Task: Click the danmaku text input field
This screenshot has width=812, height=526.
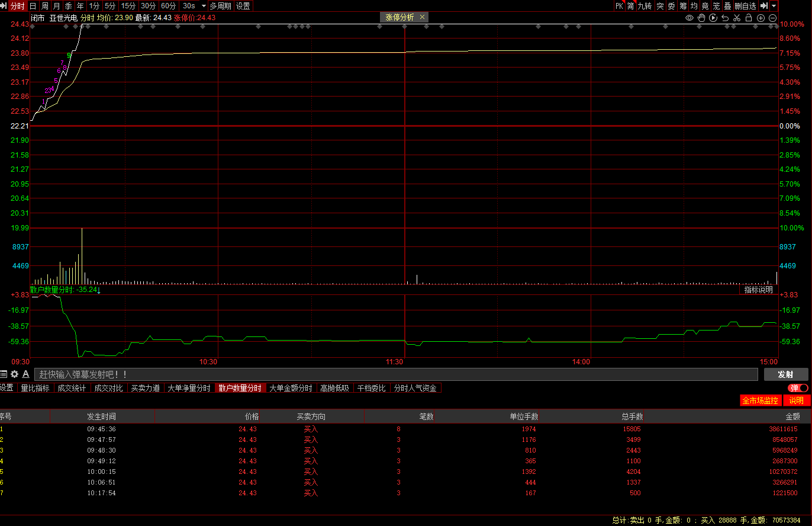Action: [397, 374]
